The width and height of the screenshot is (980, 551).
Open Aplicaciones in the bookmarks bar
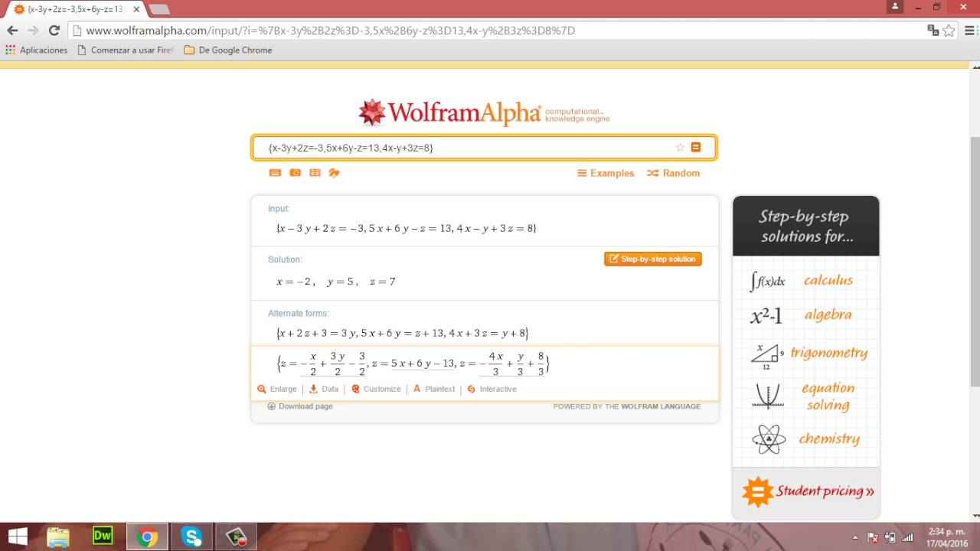36,50
